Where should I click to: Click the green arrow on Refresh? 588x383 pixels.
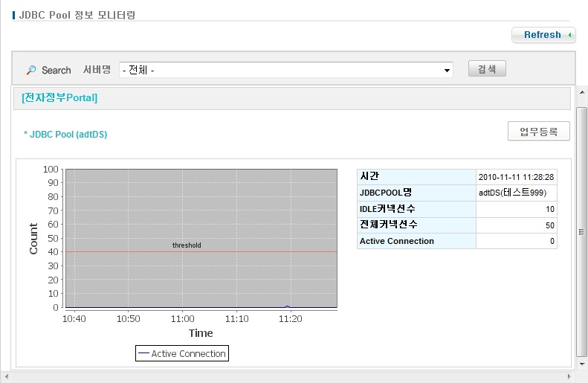pyautogui.click(x=569, y=35)
